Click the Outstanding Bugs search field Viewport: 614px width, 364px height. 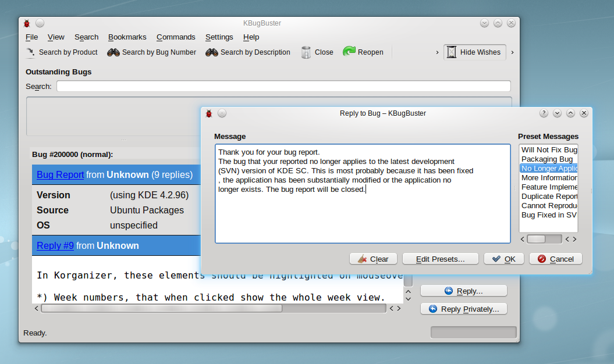(x=283, y=87)
